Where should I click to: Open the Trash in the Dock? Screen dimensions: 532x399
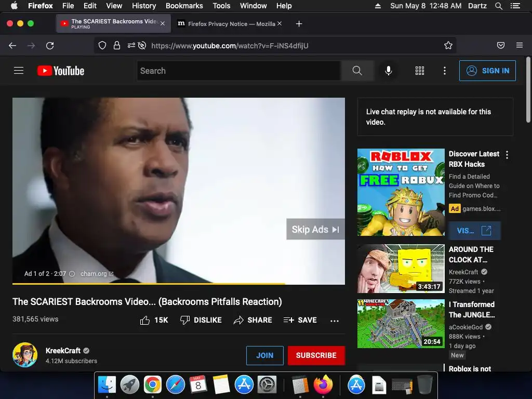tap(425, 385)
